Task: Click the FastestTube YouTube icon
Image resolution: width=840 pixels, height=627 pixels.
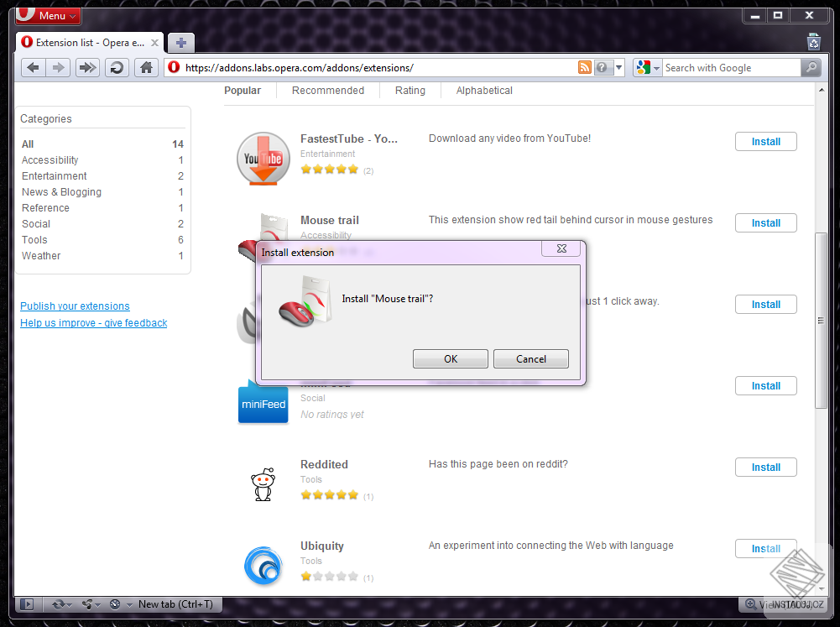Action: point(263,159)
